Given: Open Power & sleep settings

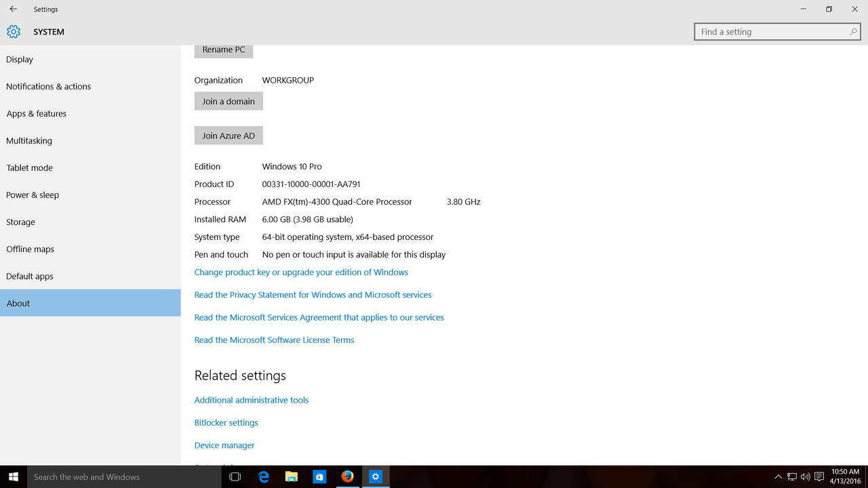Looking at the screenshot, I should 90,195.
